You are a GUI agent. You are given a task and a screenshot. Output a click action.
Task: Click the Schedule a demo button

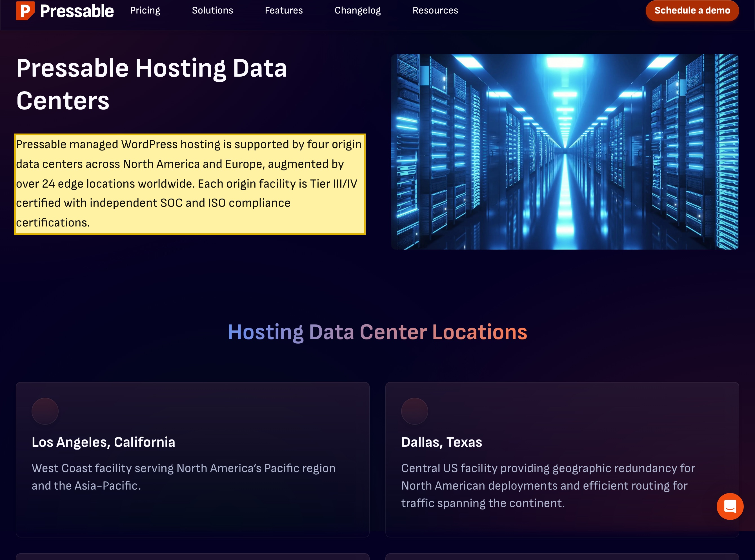click(692, 10)
